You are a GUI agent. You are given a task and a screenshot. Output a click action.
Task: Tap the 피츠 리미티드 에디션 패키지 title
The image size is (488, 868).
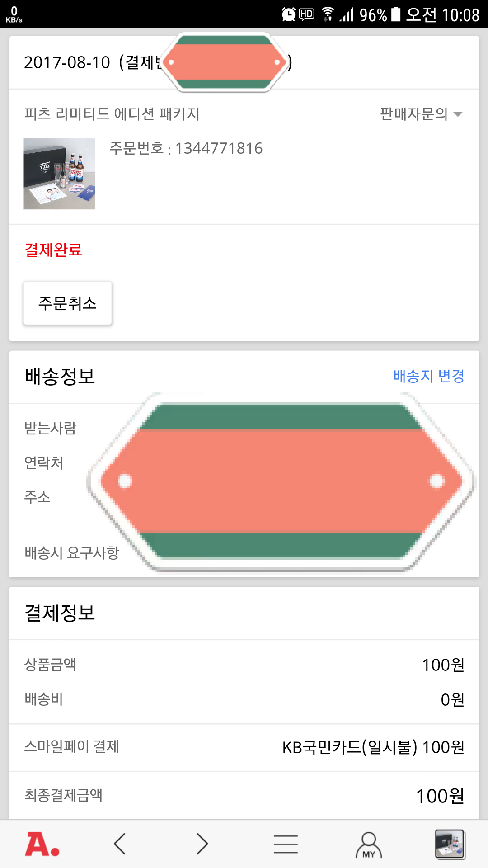112,114
